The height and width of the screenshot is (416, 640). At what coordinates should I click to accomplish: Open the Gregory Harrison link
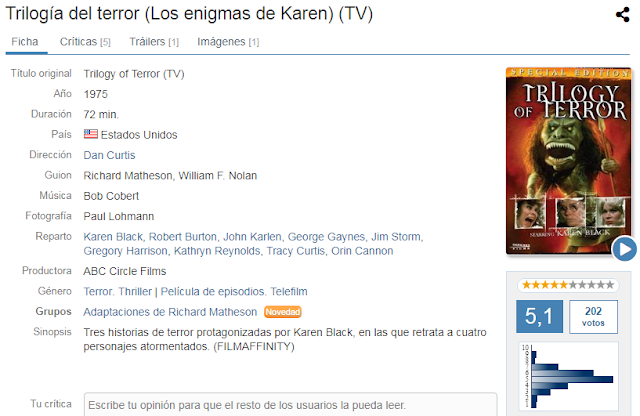(125, 251)
